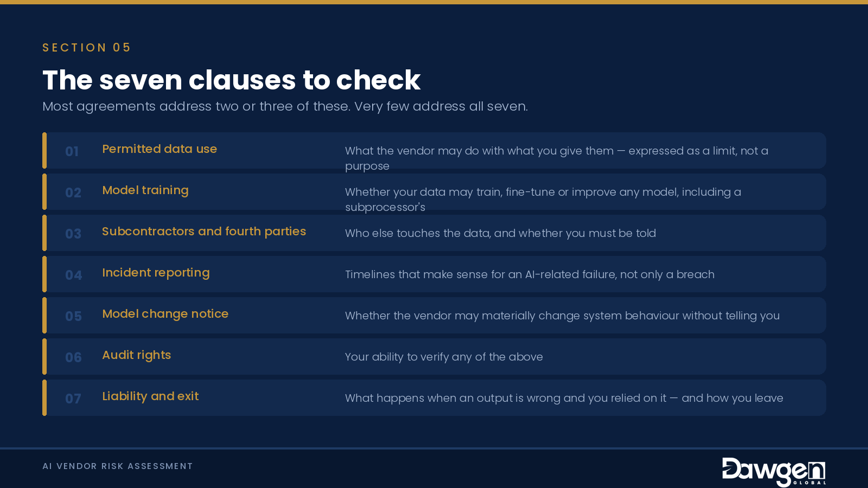
Task: Click the Who else touches the data description
Action: point(500,233)
